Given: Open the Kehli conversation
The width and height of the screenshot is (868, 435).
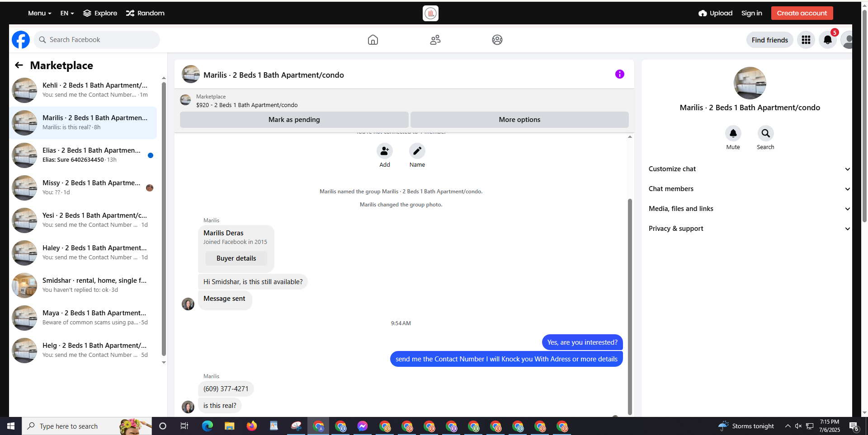Looking at the screenshot, I should coord(84,90).
